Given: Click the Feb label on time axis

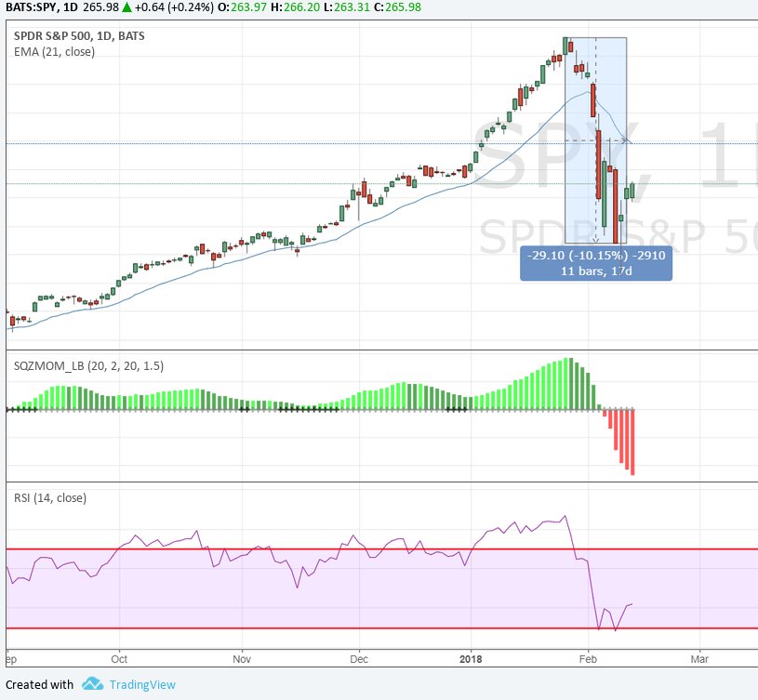Looking at the screenshot, I should 588,659.
